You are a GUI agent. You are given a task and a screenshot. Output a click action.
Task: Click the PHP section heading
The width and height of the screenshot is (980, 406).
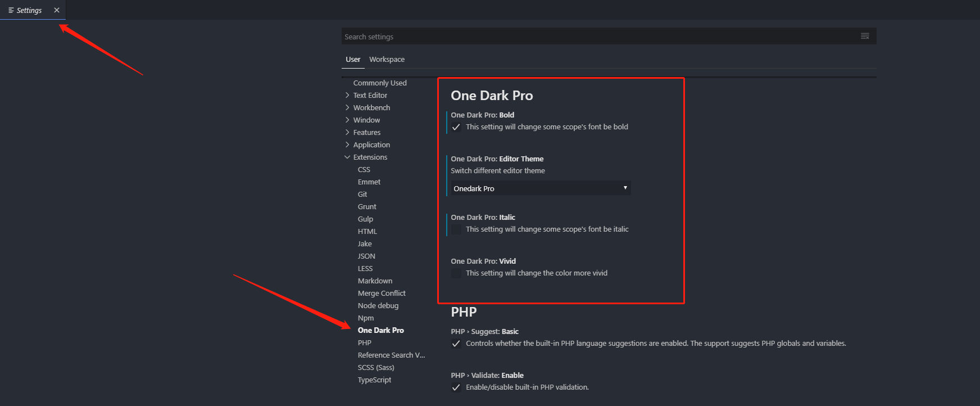click(x=464, y=312)
